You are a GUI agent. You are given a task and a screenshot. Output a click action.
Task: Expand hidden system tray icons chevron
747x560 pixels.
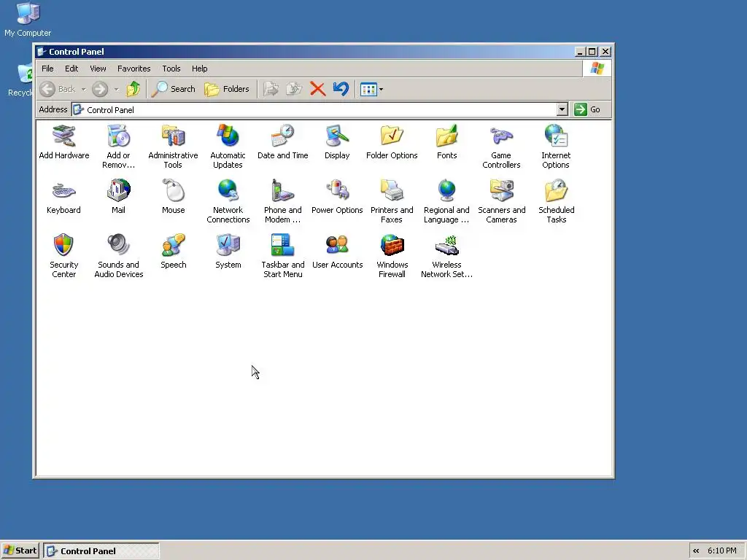(x=696, y=551)
